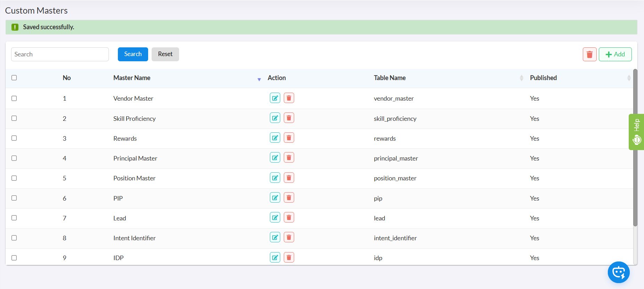Edit the Lead master row
Viewport: 644px width, 289px height.
(275, 218)
